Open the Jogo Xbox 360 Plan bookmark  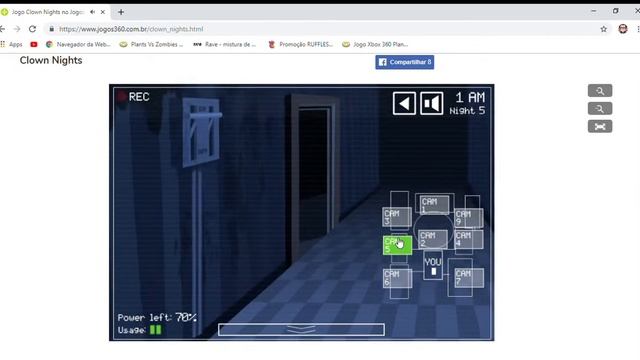tap(375, 44)
